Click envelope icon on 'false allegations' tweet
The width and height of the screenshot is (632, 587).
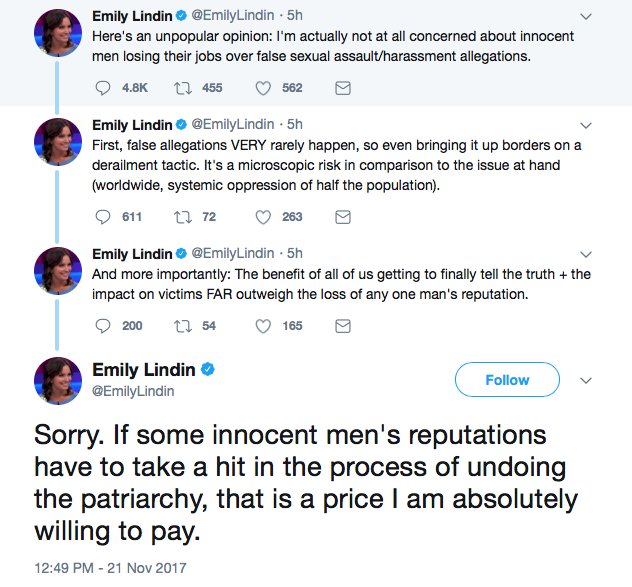342,217
